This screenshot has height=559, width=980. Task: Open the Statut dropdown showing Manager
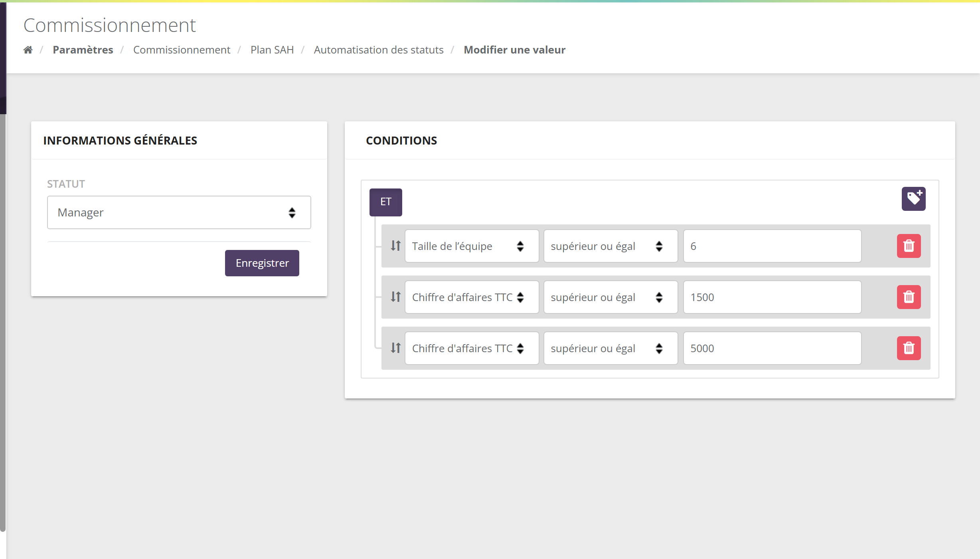(x=179, y=212)
